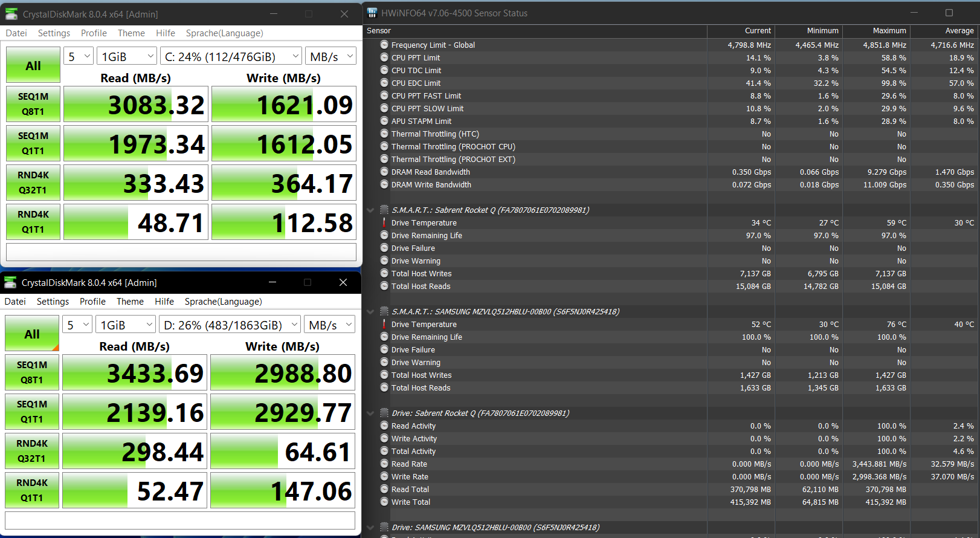
Task: Run the SEQ1M Q1T1 test in the D: drive window
Action: click(32, 412)
